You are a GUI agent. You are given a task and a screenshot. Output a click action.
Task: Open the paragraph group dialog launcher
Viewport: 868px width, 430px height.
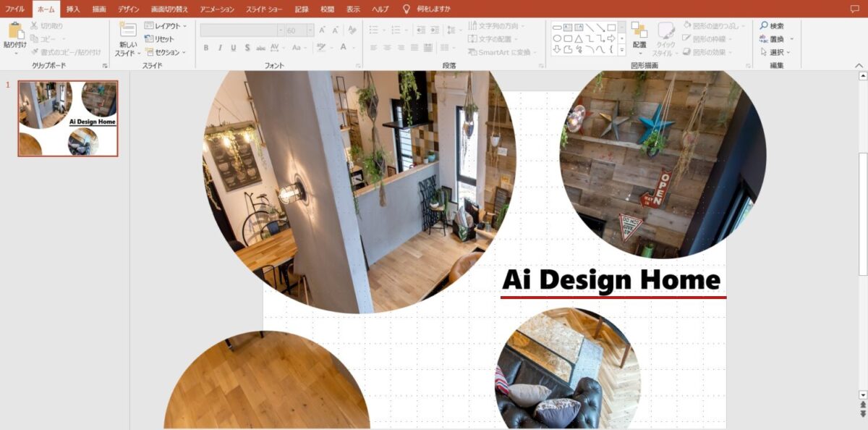point(541,66)
